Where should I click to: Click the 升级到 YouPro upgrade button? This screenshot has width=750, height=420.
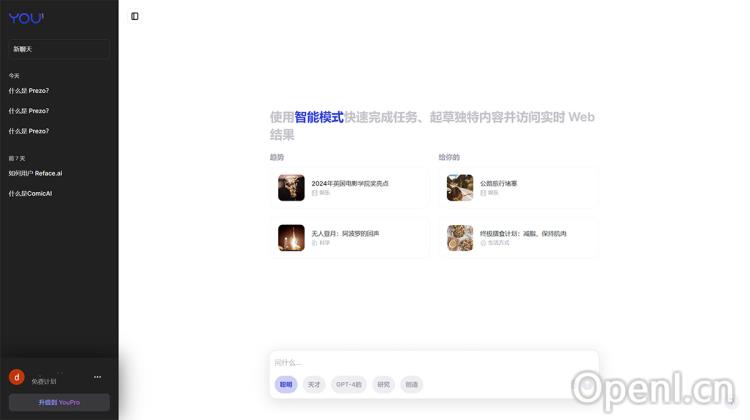[59, 402]
